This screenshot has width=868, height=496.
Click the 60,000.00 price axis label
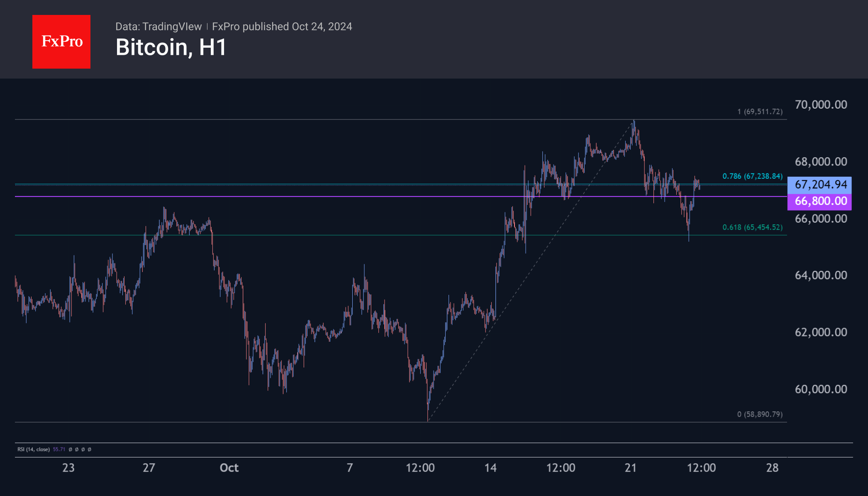[x=821, y=389]
